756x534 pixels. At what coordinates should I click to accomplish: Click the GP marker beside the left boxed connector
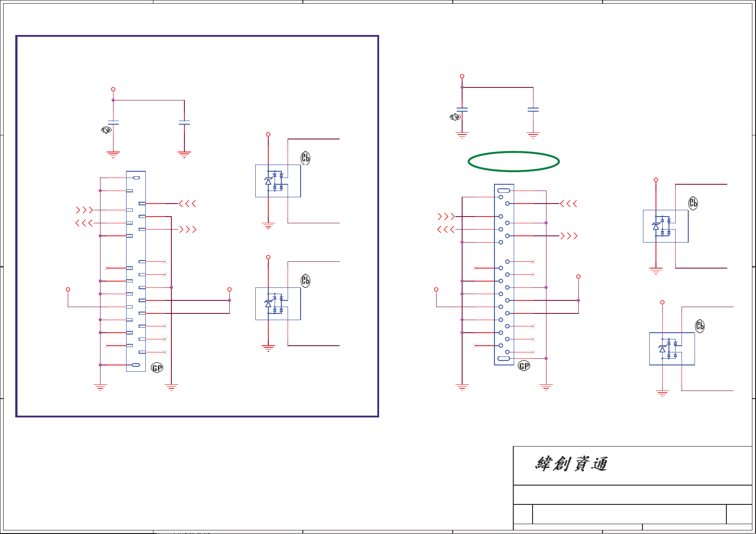157,368
